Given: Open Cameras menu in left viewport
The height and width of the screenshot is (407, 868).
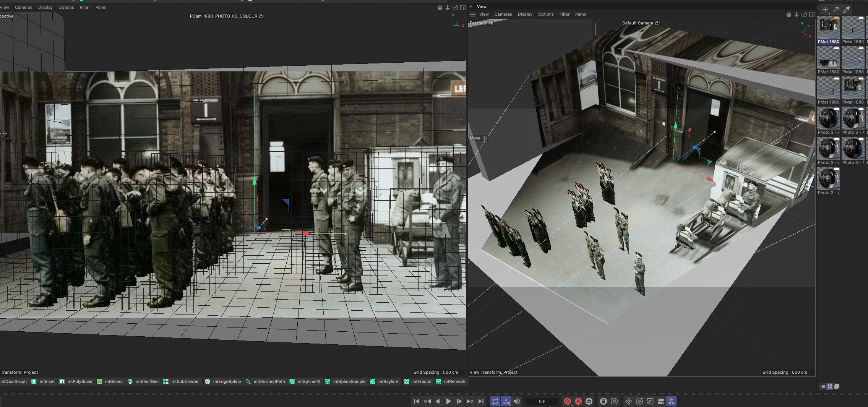Looking at the screenshot, I should [24, 7].
